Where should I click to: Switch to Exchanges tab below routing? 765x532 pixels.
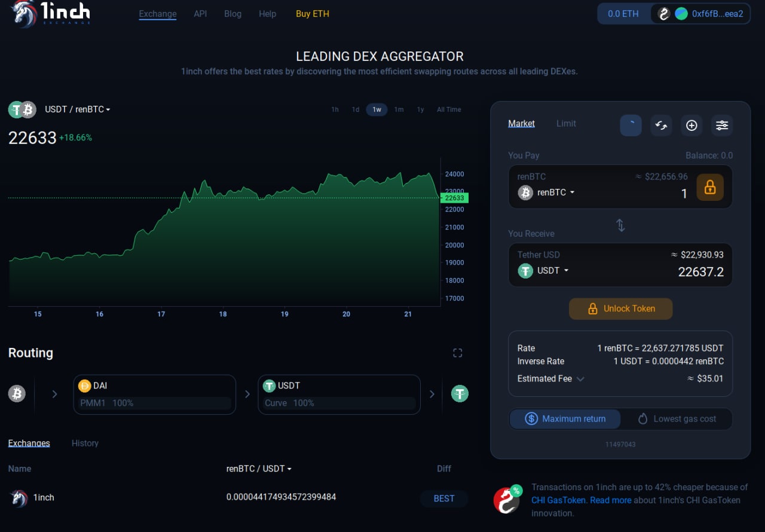(x=29, y=444)
